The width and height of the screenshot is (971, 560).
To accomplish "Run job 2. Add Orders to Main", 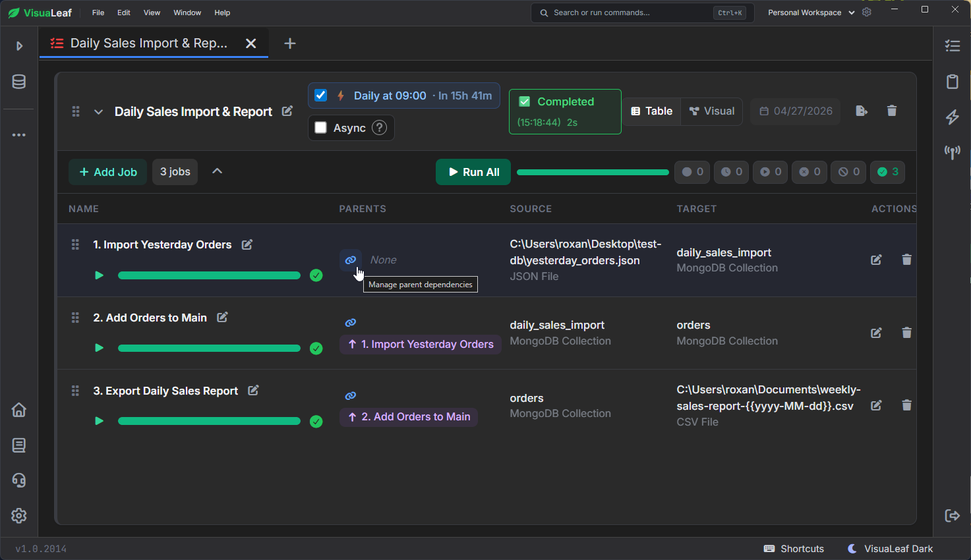I will [x=99, y=348].
